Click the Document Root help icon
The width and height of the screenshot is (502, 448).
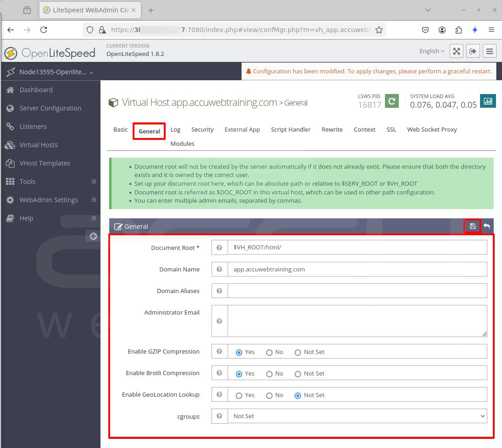point(219,247)
